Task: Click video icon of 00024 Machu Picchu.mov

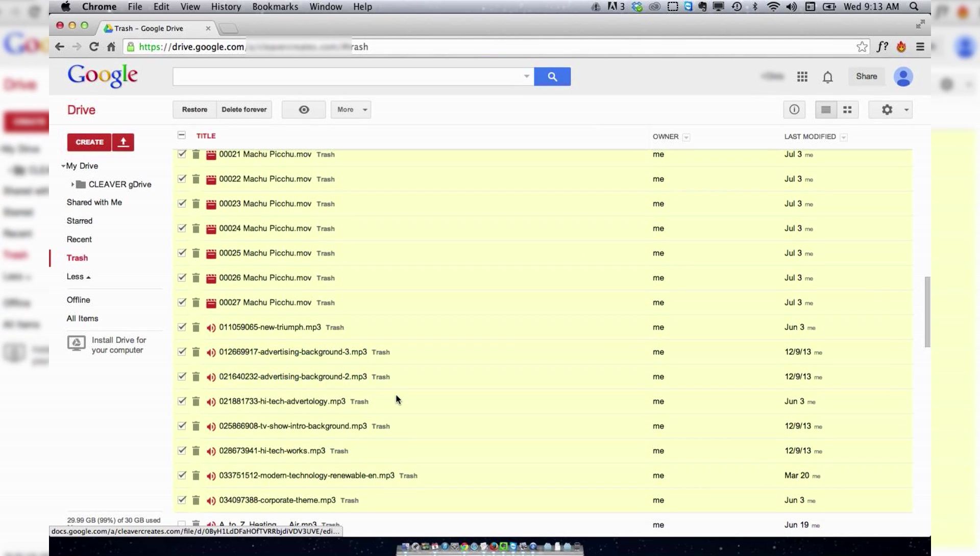Action: click(211, 229)
